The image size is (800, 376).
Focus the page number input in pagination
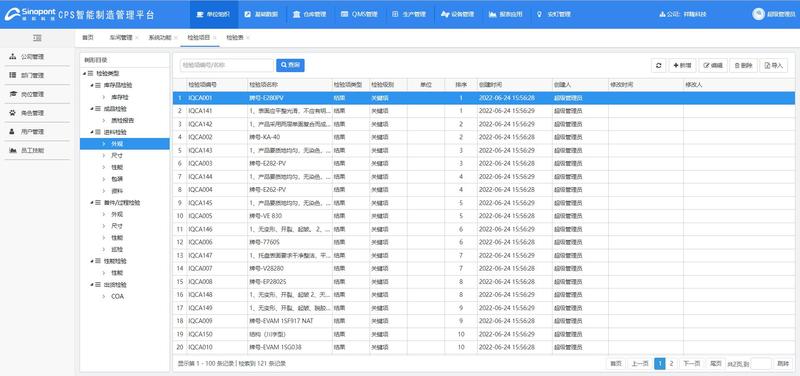(x=761, y=364)
